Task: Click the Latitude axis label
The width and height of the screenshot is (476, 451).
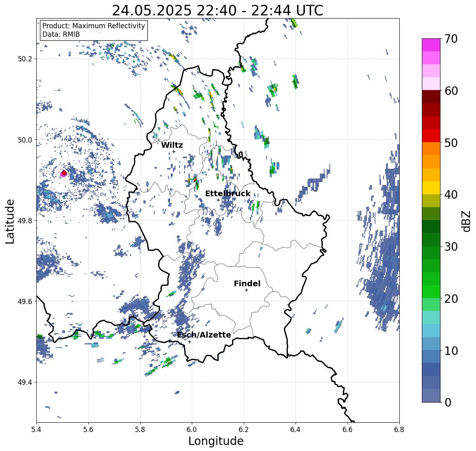Action: coord(10,221)
